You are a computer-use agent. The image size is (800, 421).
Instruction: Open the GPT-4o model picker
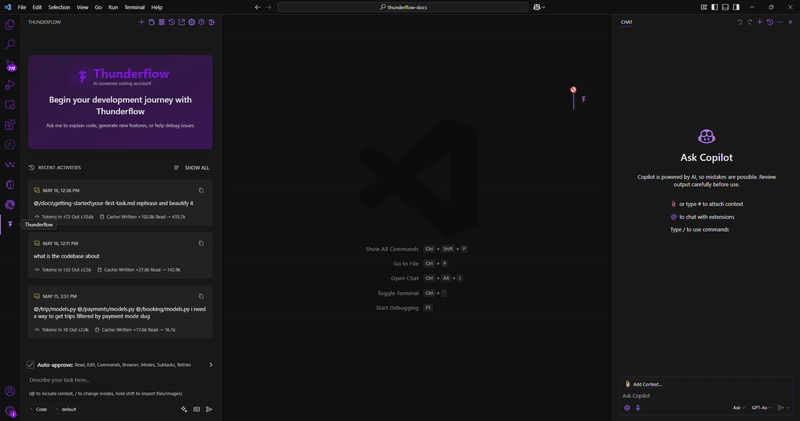761,408
